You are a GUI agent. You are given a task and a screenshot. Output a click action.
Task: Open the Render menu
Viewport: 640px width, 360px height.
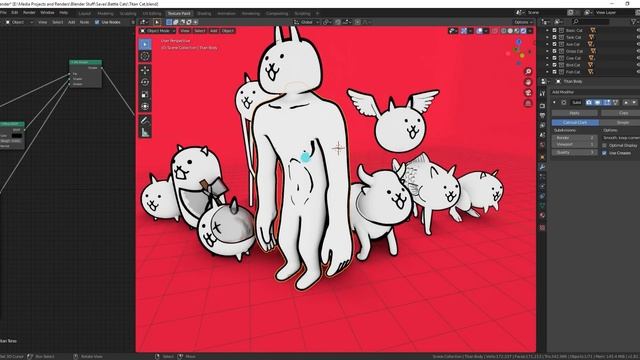point(29,13)
